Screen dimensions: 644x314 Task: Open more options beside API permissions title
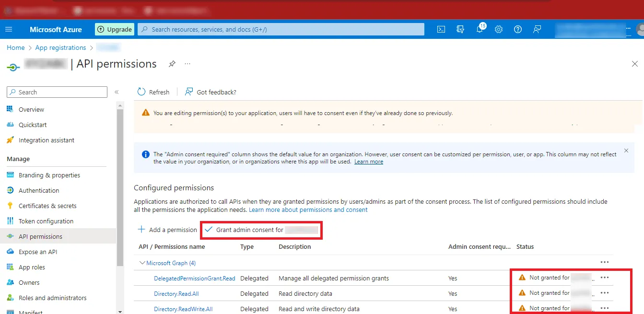tap(187, 64)
